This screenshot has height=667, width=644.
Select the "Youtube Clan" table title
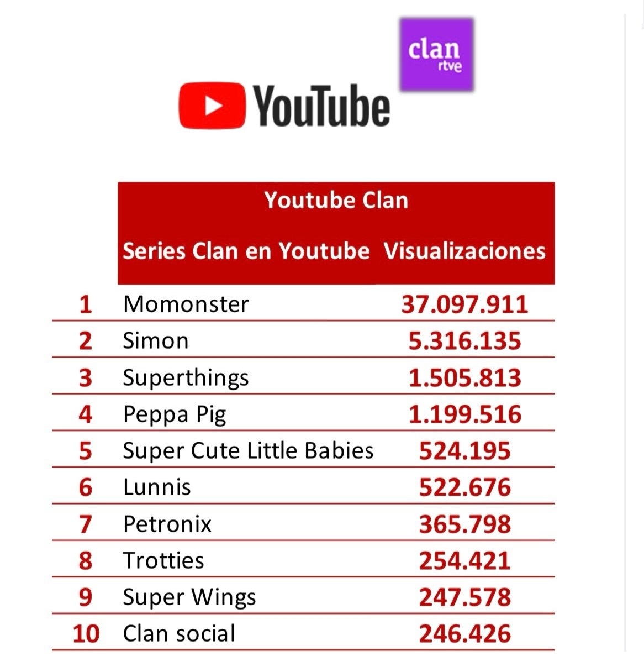tap(336, 200)
